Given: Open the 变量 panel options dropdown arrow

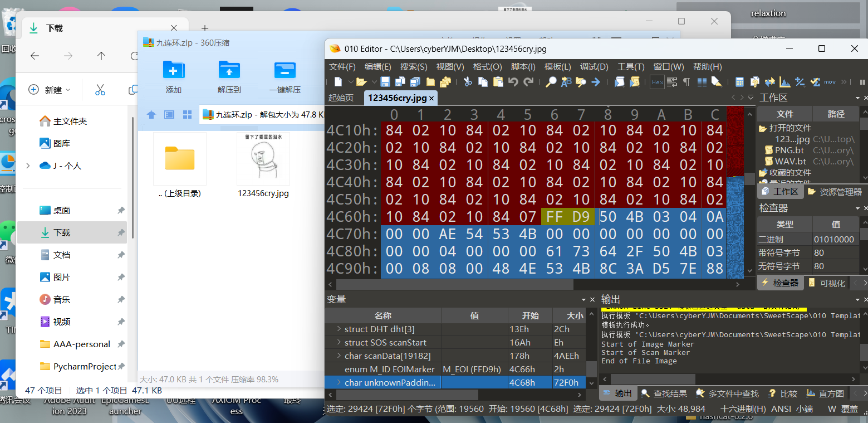Looking at the screenshot, I should click(x=583, y=300).
